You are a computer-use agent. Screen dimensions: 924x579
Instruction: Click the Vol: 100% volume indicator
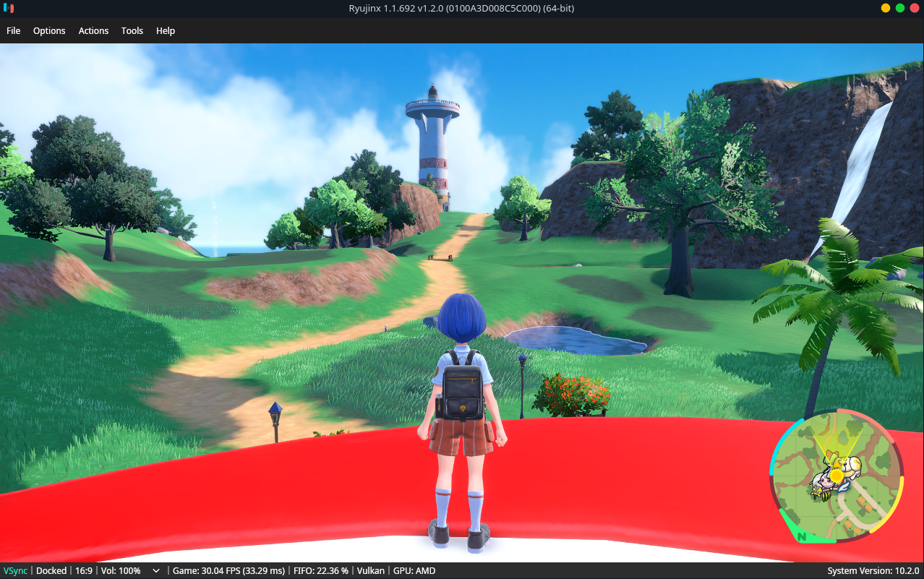121,571
